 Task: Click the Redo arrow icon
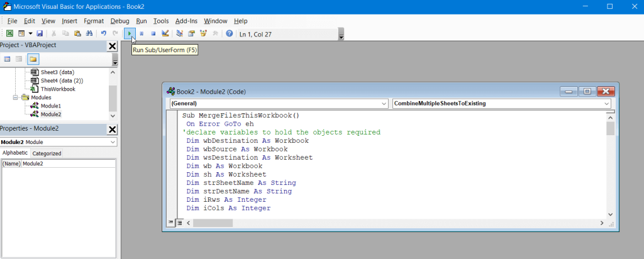(x=116, y=34)
